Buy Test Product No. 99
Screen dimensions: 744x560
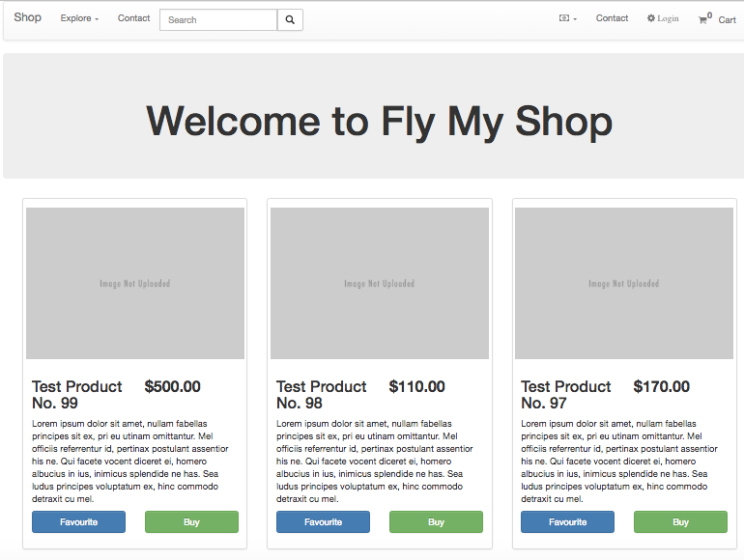pyautogui.click(x=191, y=521)
